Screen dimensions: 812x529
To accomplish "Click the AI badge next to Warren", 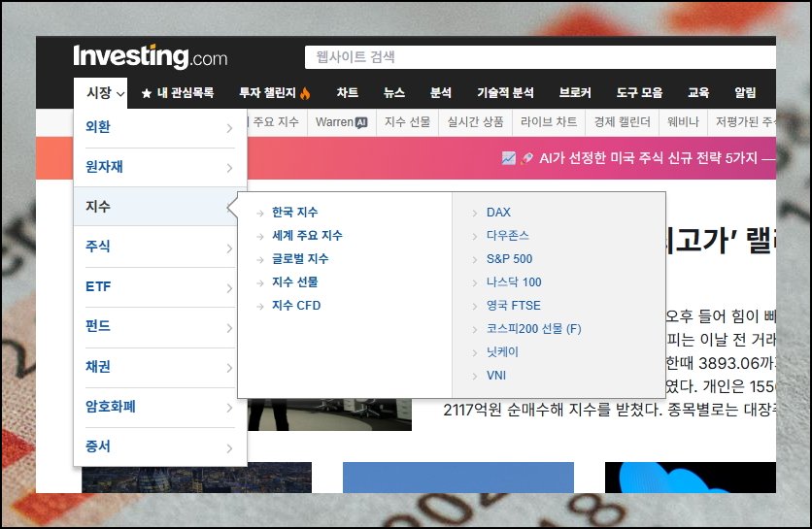I will click(361, 122).
